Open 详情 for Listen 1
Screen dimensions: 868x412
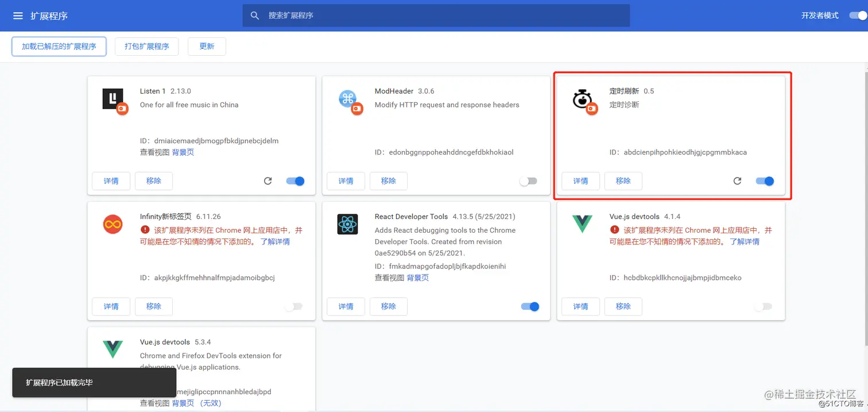(x=111, y=181)
